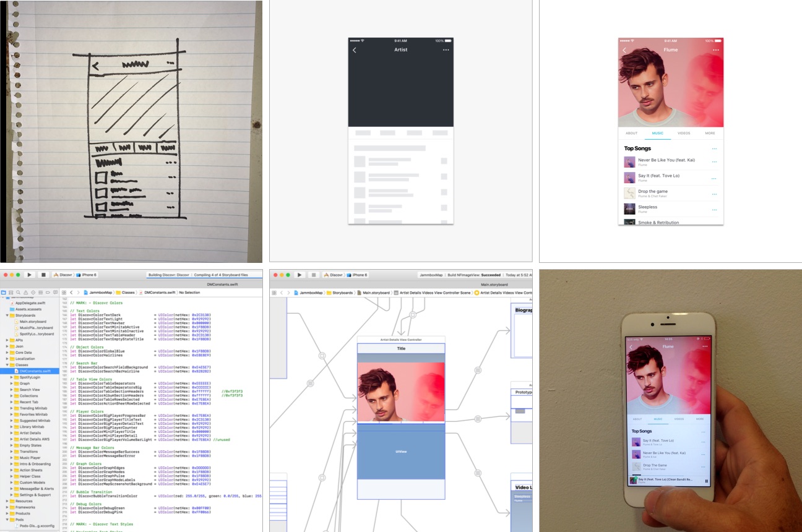Go forward in DMConstants jump bar
The width and height of the screenshot is (802, 532).
coord(78,292)
